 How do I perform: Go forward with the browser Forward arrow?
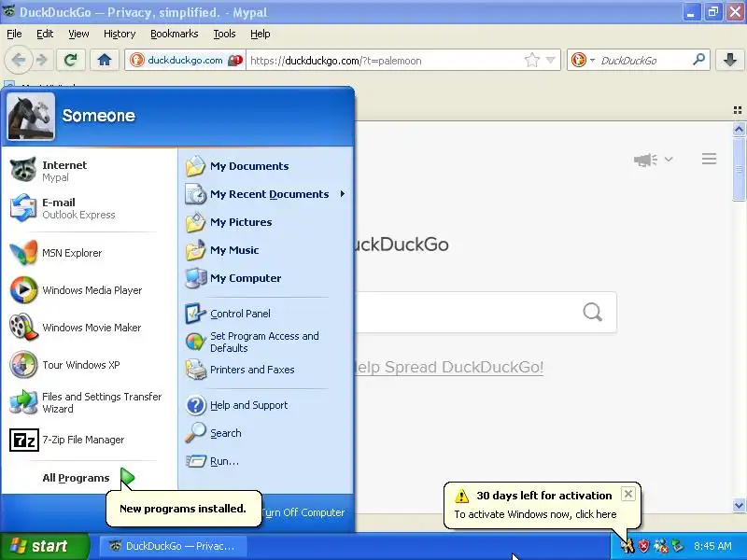42,60
